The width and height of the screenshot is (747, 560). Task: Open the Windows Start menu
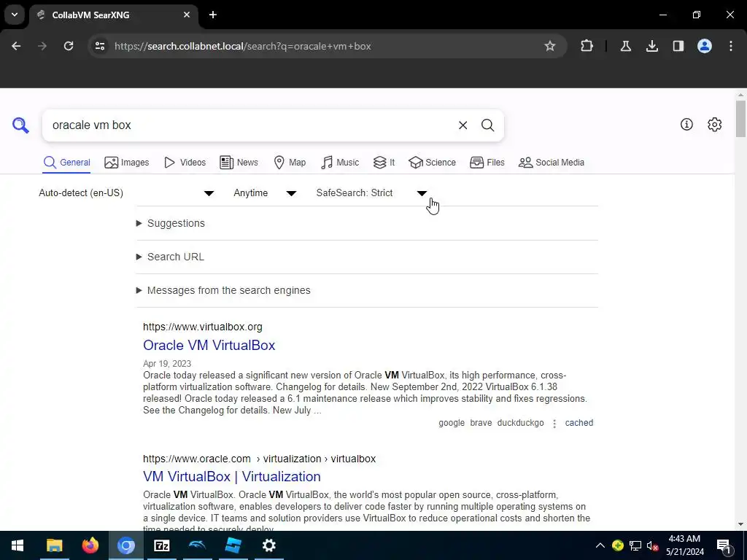[18, 545]
